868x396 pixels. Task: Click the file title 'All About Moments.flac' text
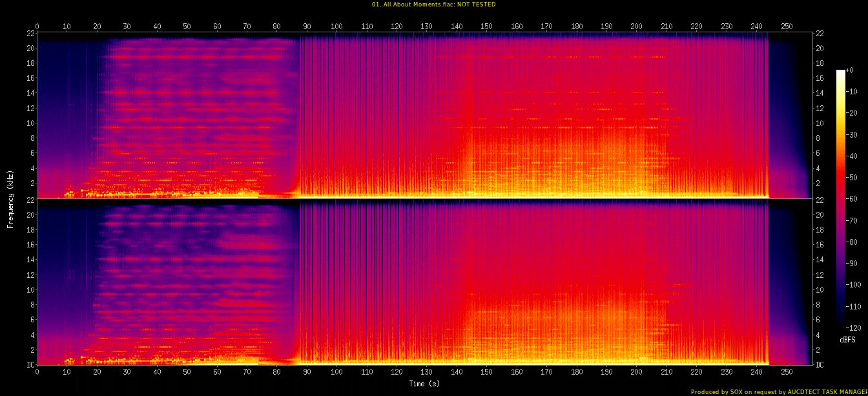pos(433,5)
